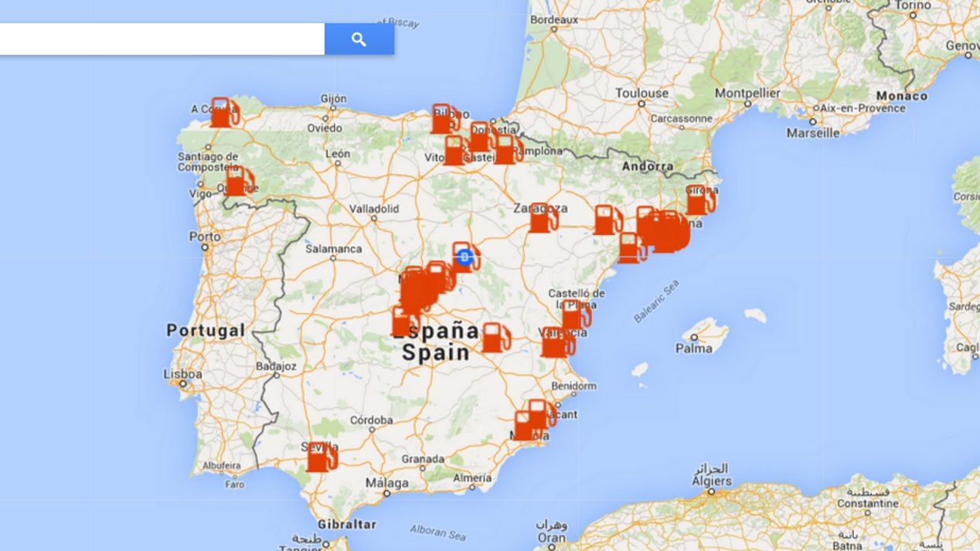980x551 pixels.
Task: Click the Badajoz city label
Action: tap(277, 366)
